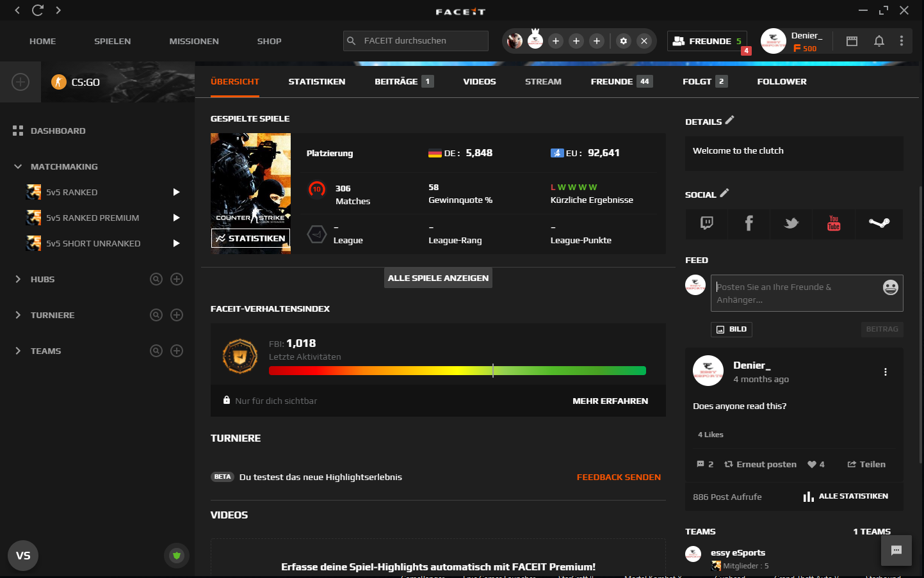Focus the FACEIT durchsuchen search field
924x578 pixels.
click(416, 41)
